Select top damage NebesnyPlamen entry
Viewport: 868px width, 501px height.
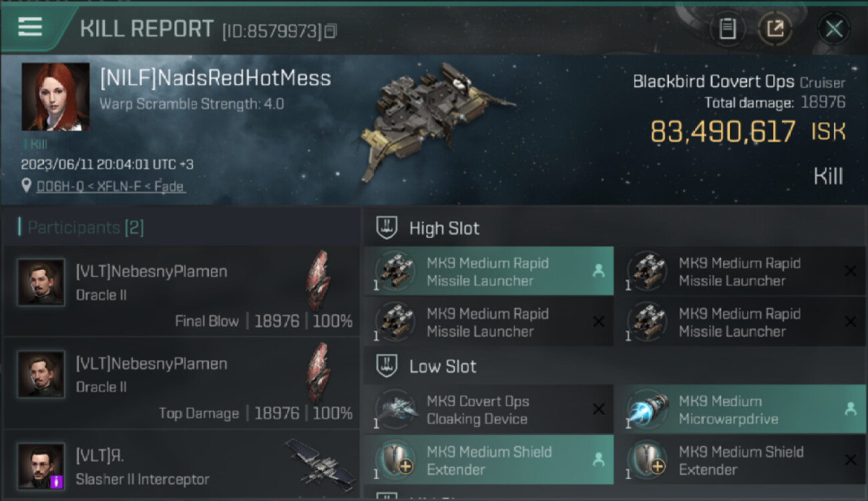[180, 383]
